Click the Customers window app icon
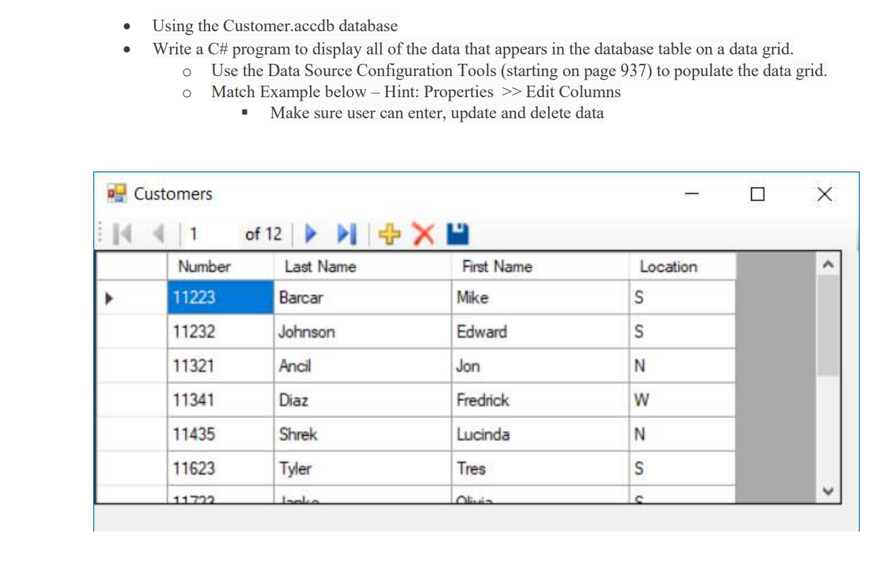Image resolution: width=881 pixels, height=588 pixels. click(x=117, y=193)
